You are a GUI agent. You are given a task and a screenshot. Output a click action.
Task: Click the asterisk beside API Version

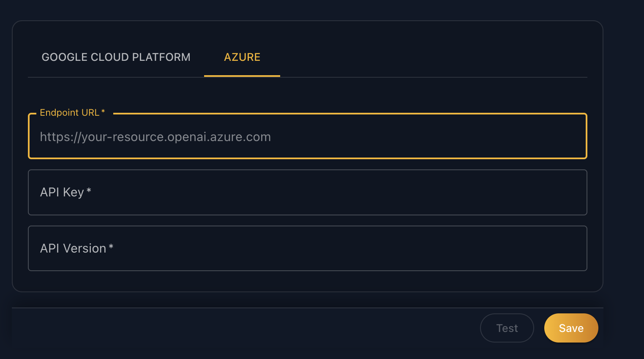click(111, 247)
